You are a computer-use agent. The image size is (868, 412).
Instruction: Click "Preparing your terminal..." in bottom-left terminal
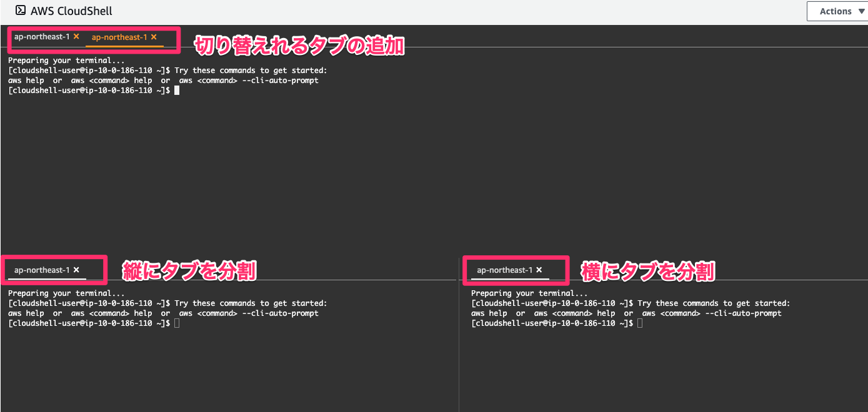coord(66,293)
